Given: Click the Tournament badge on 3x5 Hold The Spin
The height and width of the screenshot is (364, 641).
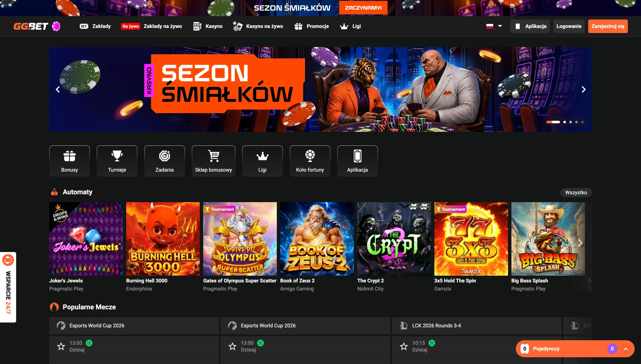Looking at the screenshot, I should tap(450, 209).
